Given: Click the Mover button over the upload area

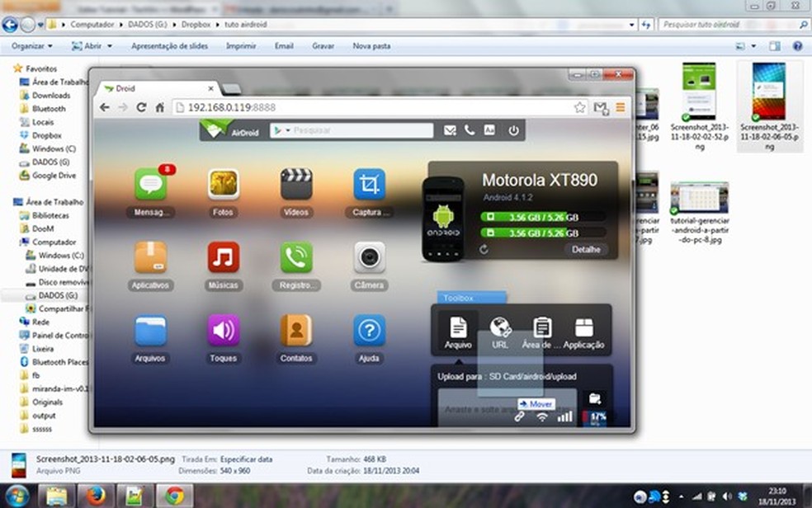Looking at the screenshot, I should [538, 403].
